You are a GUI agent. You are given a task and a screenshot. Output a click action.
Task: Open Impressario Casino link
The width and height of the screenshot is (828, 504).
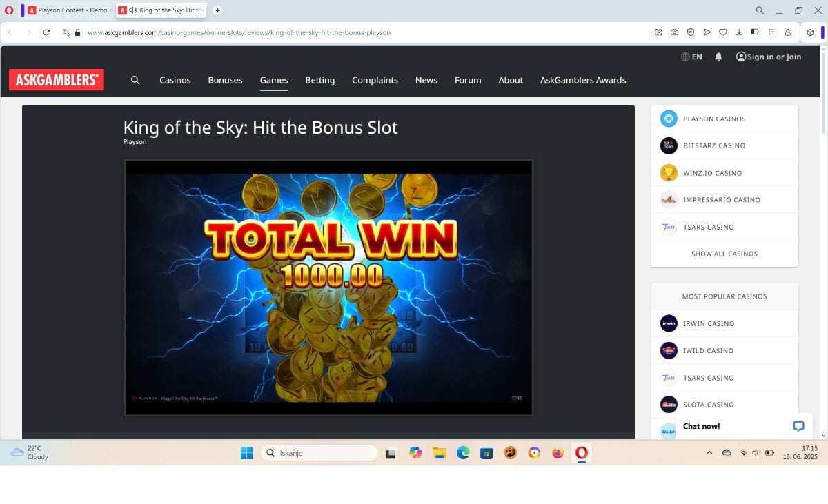pyautogui.click(x=724, y=200)
